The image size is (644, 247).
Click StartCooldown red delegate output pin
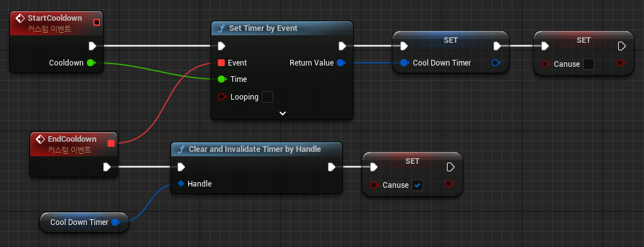click(96, 22)
